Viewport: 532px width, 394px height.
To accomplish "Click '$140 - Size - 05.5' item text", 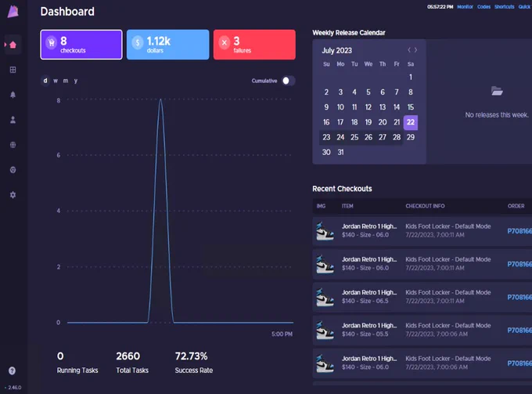I will click(365, 334).
